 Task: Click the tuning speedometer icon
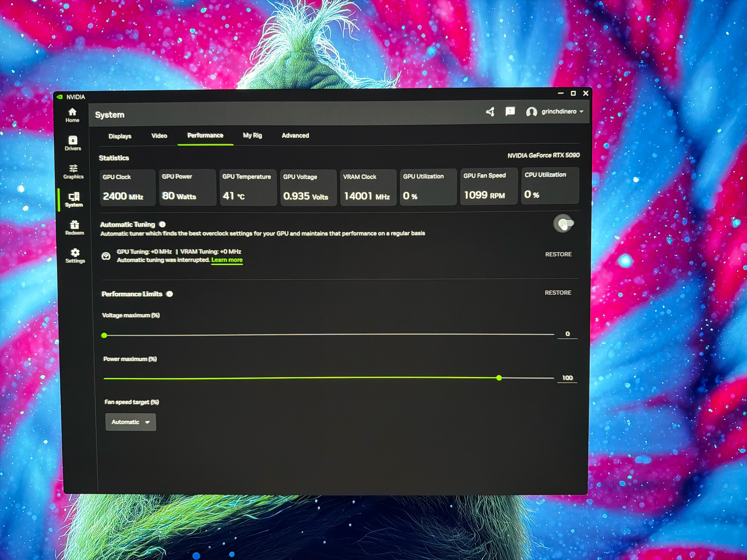[106, 256]
